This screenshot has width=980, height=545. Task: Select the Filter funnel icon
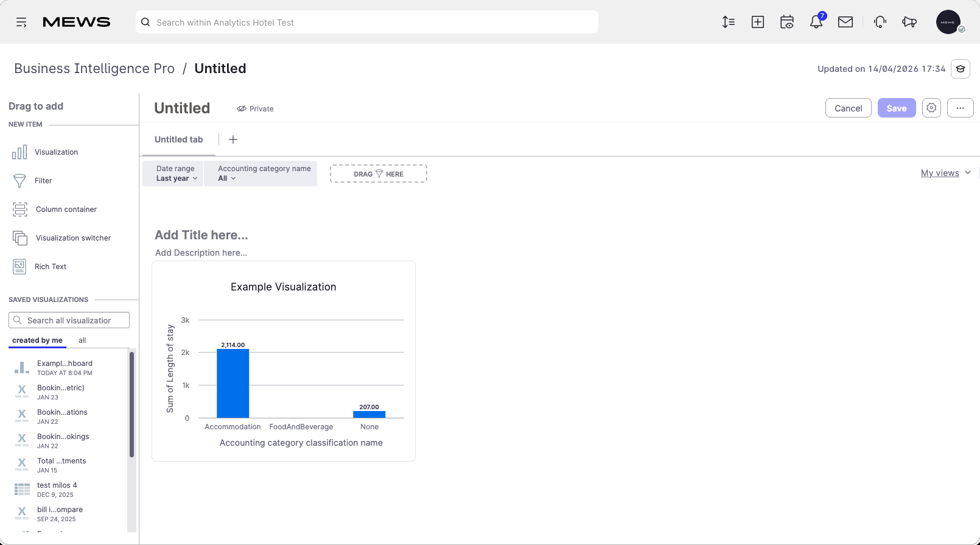coord(19,181)
